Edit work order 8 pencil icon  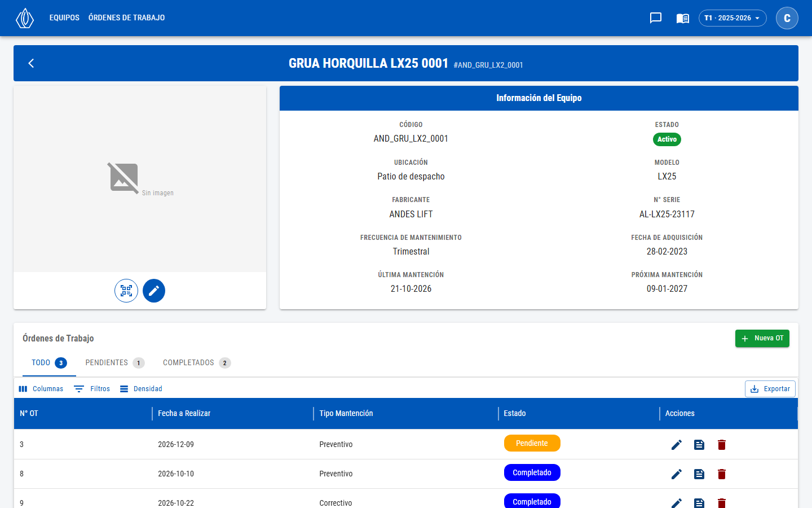(677, 474)
